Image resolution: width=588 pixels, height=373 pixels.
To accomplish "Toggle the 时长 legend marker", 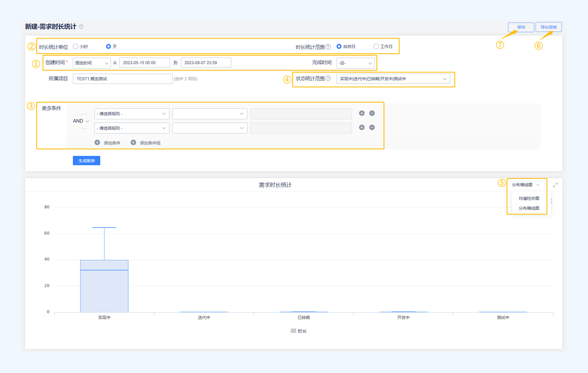I will 293,331.
